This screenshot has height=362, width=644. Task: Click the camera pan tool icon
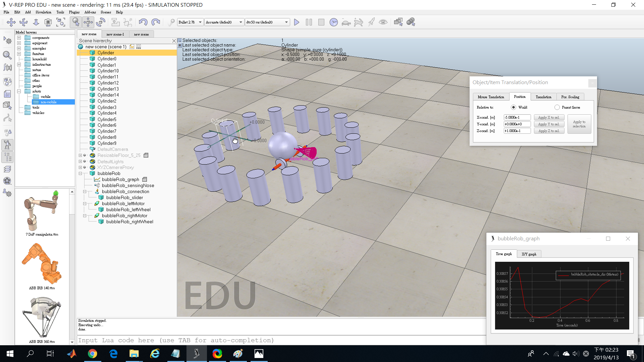point(11,22)
